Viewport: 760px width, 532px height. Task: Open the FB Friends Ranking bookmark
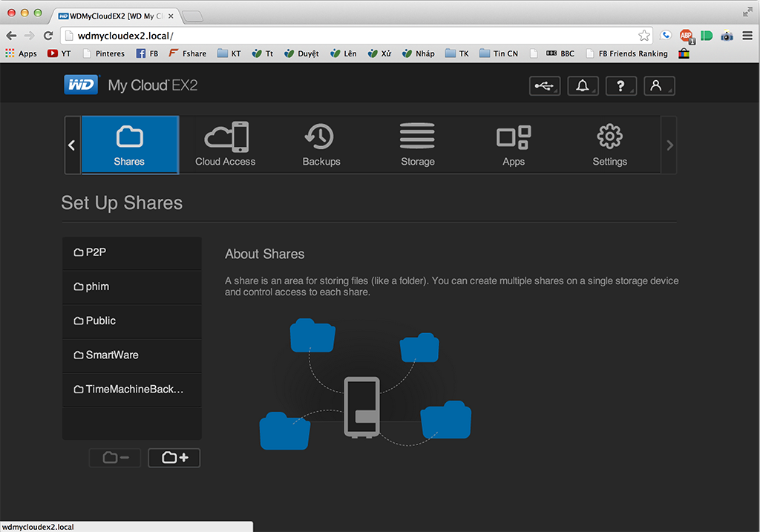[x=626, y=53]
